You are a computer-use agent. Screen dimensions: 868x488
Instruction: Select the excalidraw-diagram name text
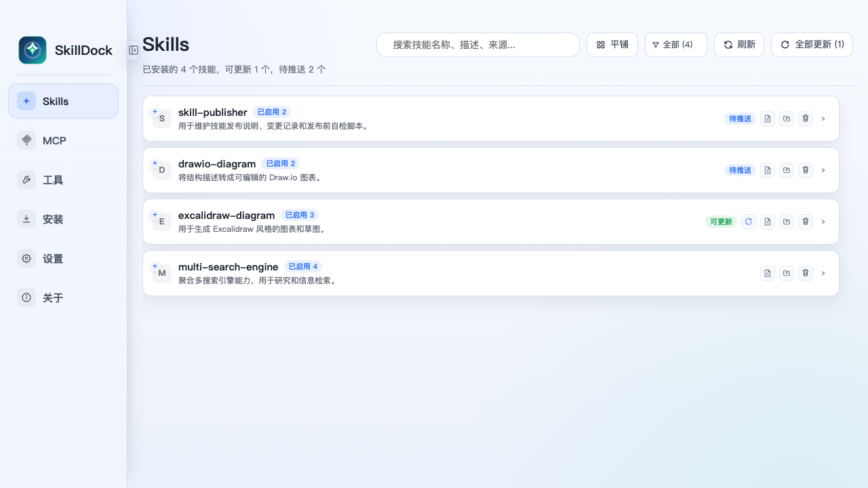226,216
